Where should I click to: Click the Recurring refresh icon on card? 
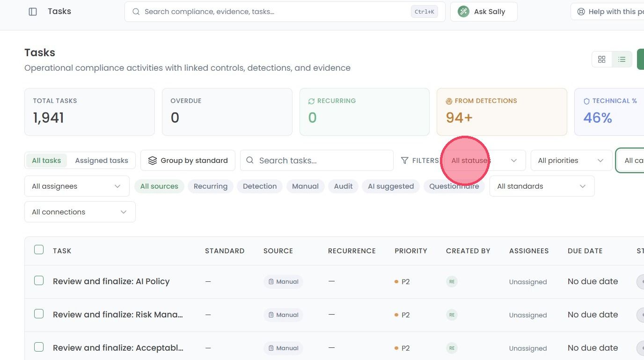pyautogui.click(x=311, y=101)
